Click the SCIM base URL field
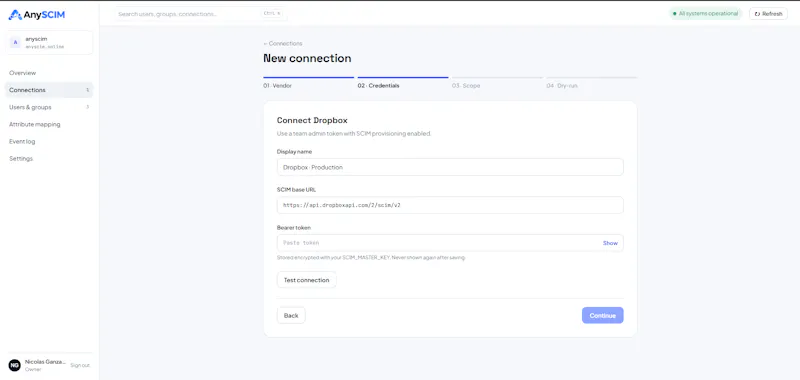The image size is (800, 380). click(x=450, y=205)
